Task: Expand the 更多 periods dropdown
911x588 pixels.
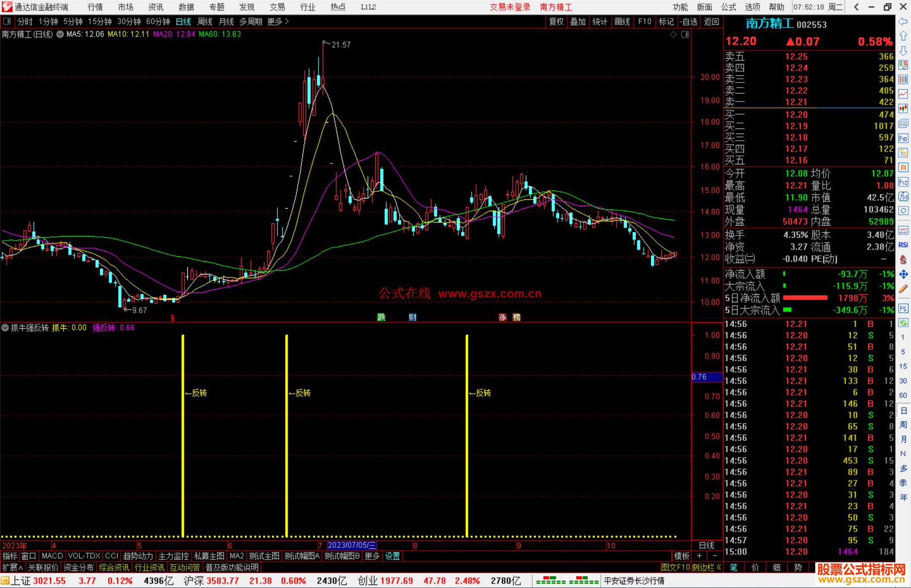Action: coord(278,21)
